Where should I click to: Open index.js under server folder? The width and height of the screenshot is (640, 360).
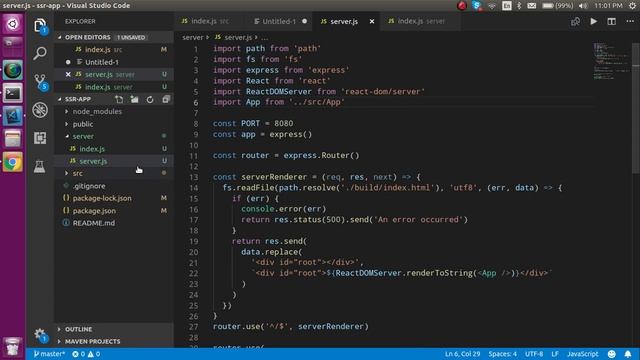[x=92, y=149]
